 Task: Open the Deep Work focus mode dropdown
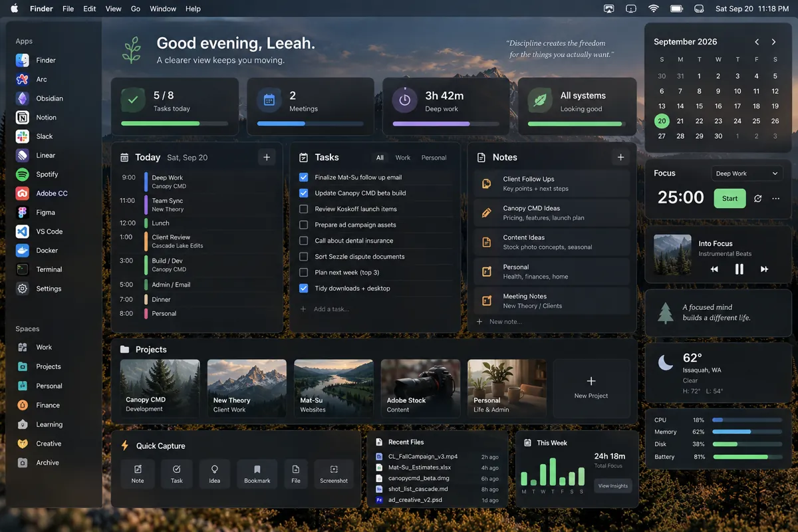[747, 174]
